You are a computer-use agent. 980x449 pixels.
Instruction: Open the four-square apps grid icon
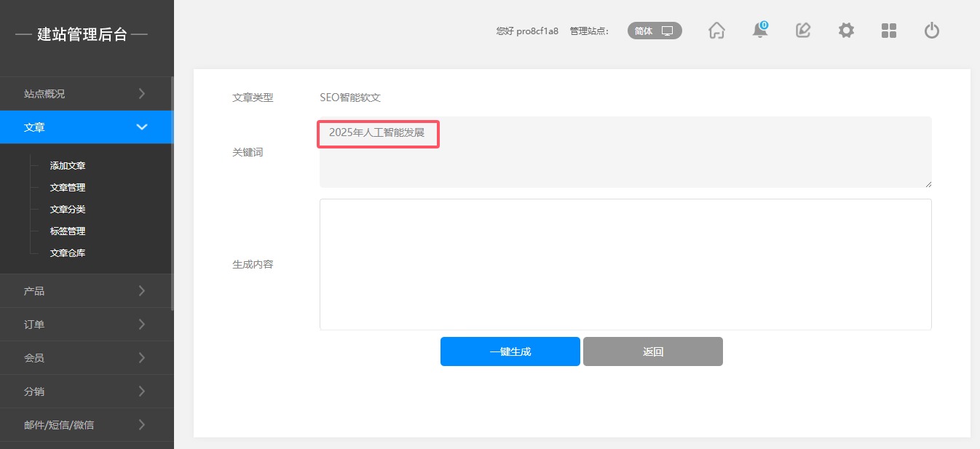pos(889,31)
